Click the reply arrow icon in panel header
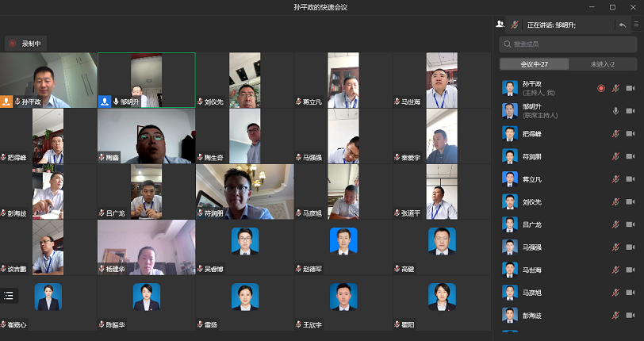This screenshot has width=644, height=341. point(622,25)
